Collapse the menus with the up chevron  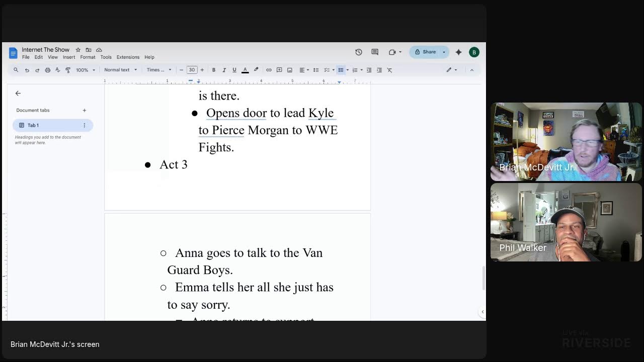(x=472, y=70)
